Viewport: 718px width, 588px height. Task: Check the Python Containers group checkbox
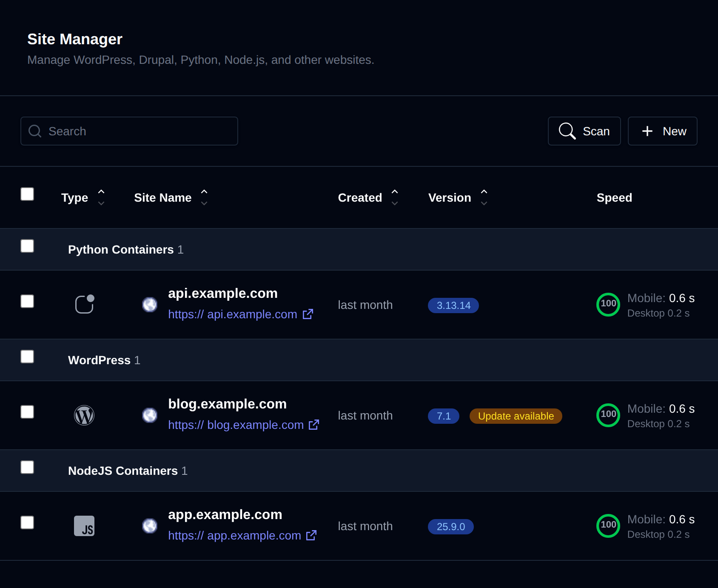coord(27,246)
